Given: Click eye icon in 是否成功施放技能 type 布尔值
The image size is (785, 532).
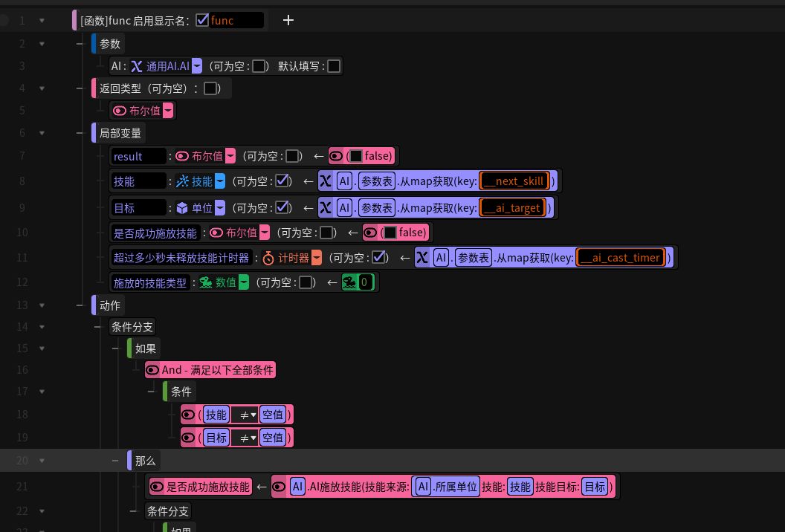Looking at the screenshot, I should [216, 233].
